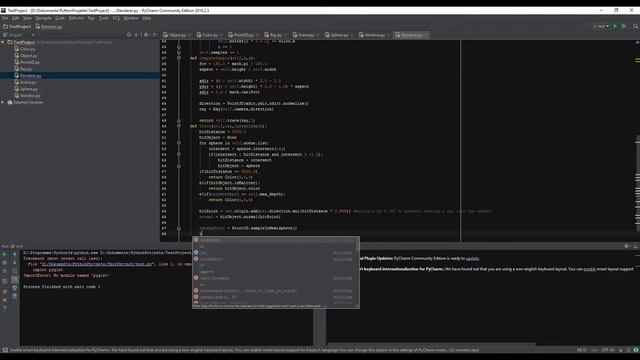Open the Window menu
This screenshot has width=640, height=360.
[x=131, y=18]
